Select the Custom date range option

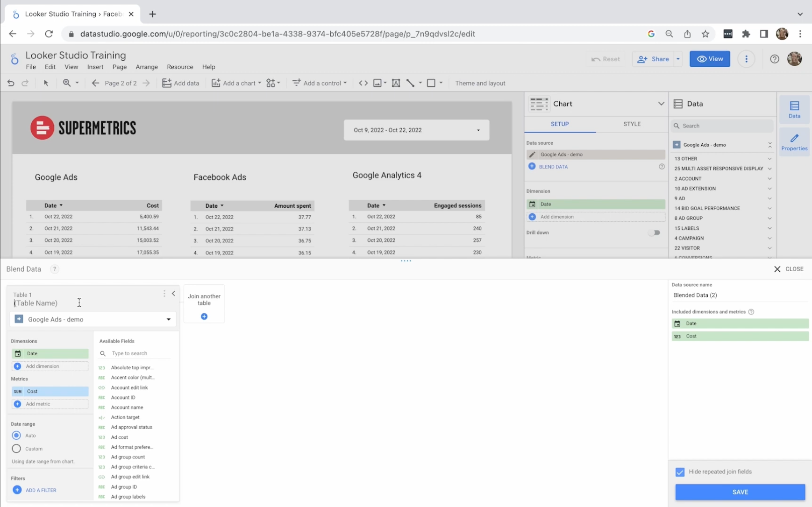point(17,449)
